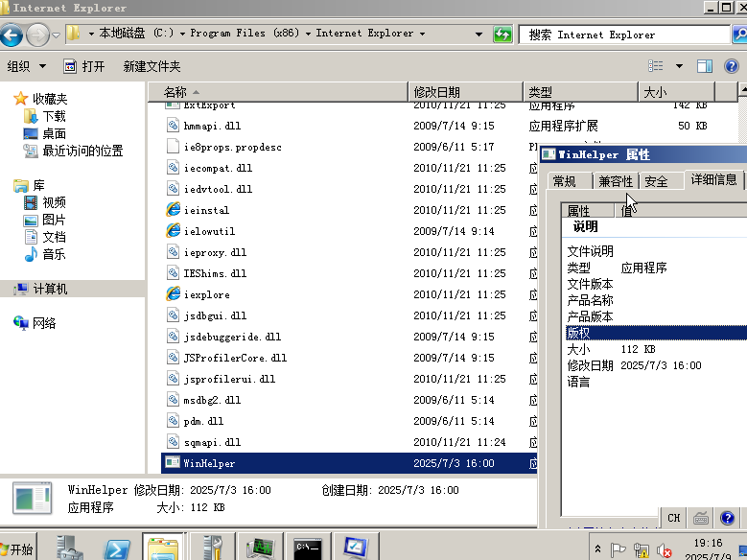Click the 打开 toolbar button
The image size is (747, 560).
83,66
